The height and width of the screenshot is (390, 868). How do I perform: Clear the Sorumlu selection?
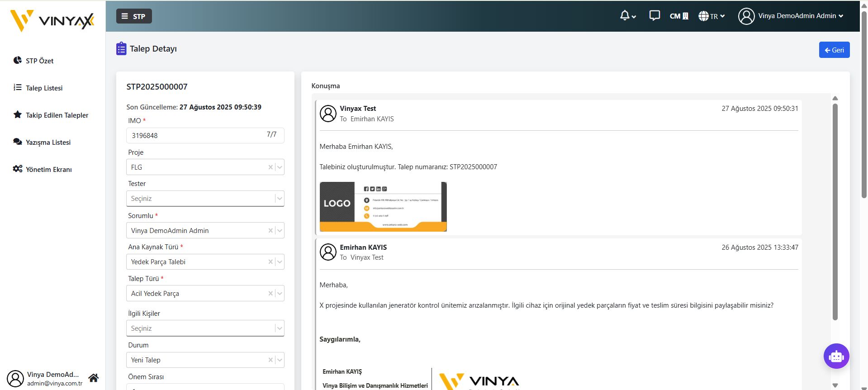270,231
